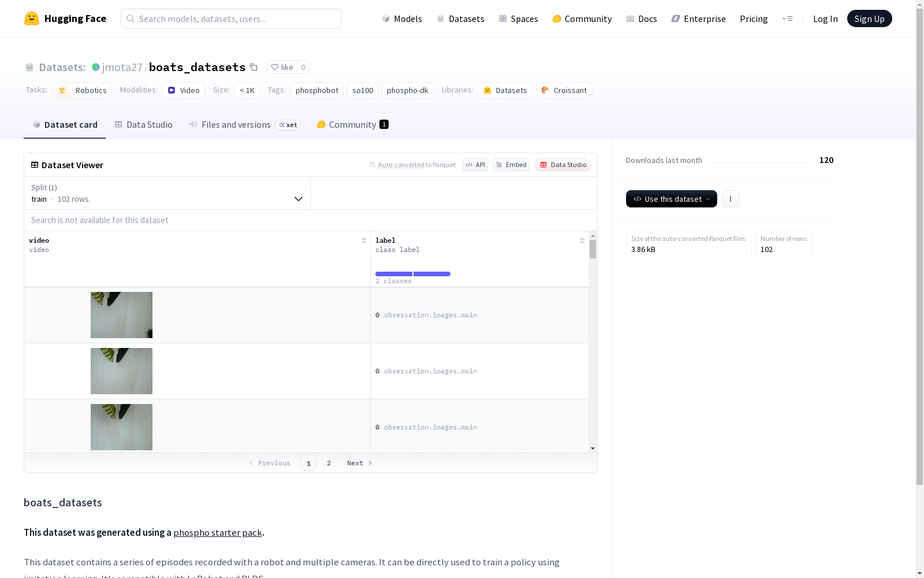Open the Croissant library tag
Viewport: 924px width, 578px height.
pyautogui.click(x=564, y=90)
